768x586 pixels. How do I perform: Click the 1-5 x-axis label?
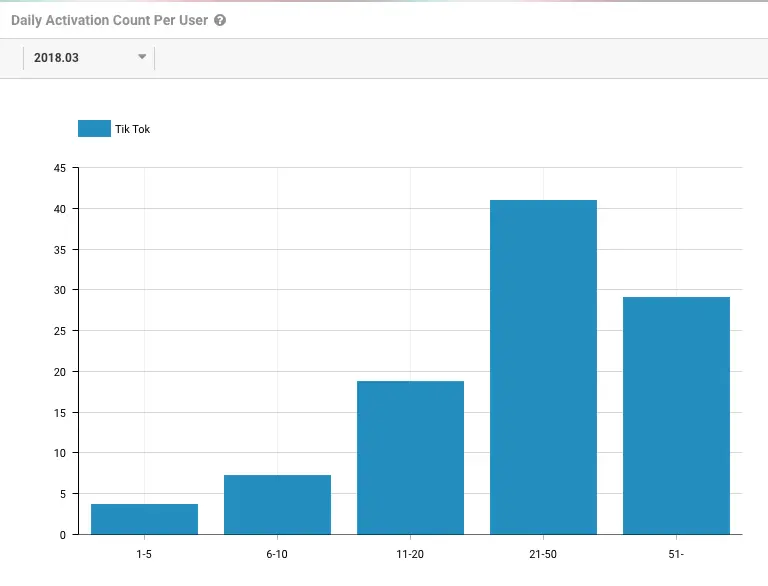point(144,554)
